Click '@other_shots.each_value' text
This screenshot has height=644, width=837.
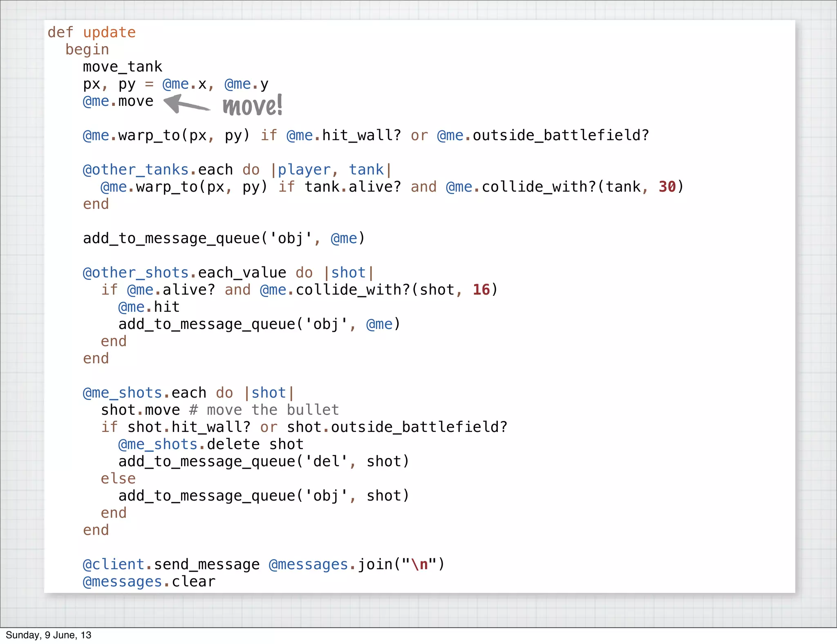(x=184, y=273)
